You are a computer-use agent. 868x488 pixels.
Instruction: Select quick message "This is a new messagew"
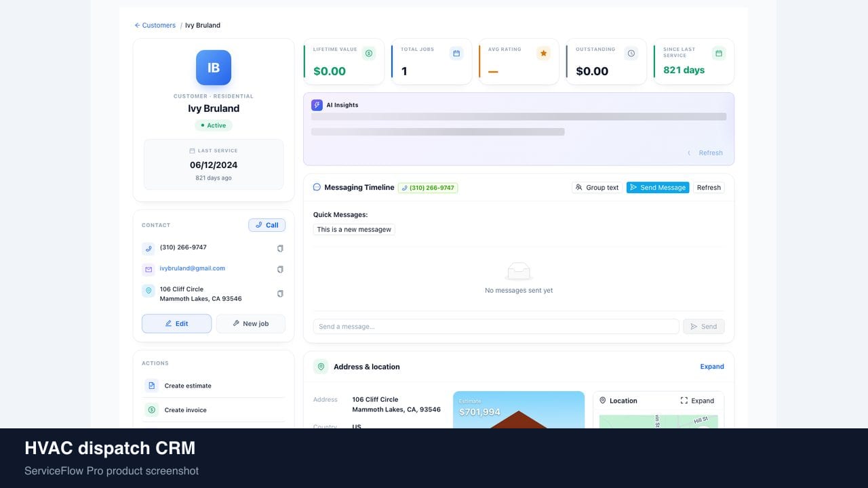(x=354, y=230)
